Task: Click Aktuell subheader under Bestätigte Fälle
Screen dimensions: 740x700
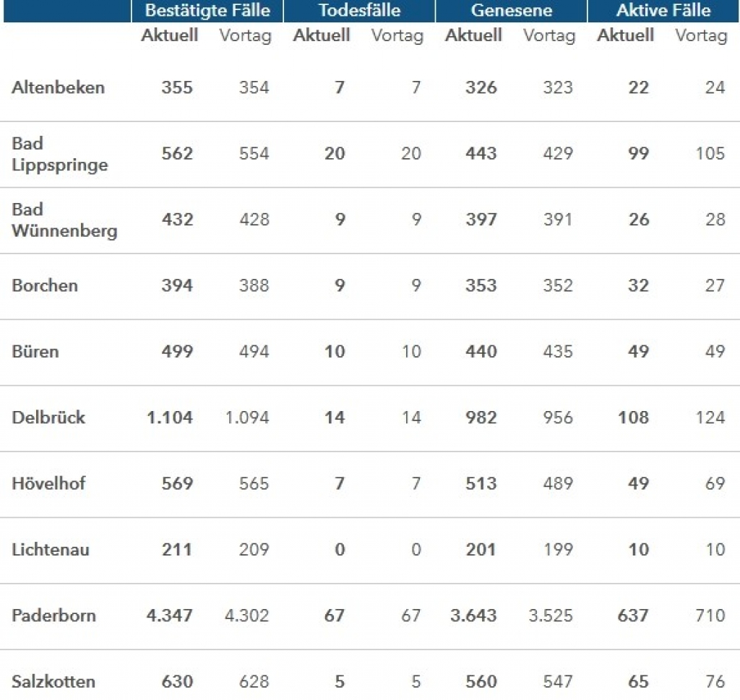Action: pos(169,36)
